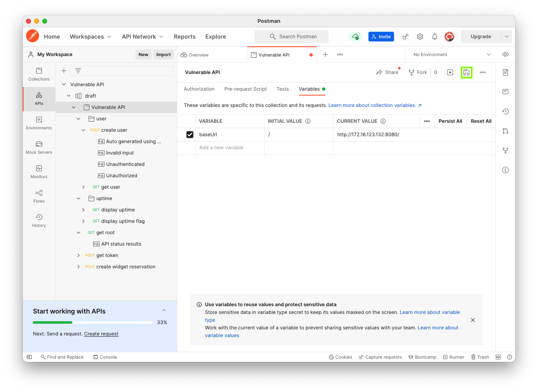Toggle the two-pane view icon in status bar

coord(498,357)
